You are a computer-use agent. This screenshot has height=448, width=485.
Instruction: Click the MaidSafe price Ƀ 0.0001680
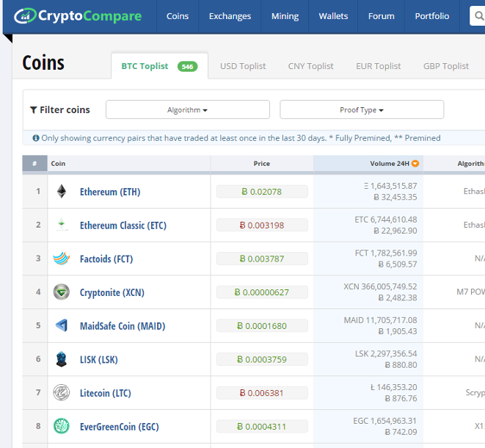[262, 325]
